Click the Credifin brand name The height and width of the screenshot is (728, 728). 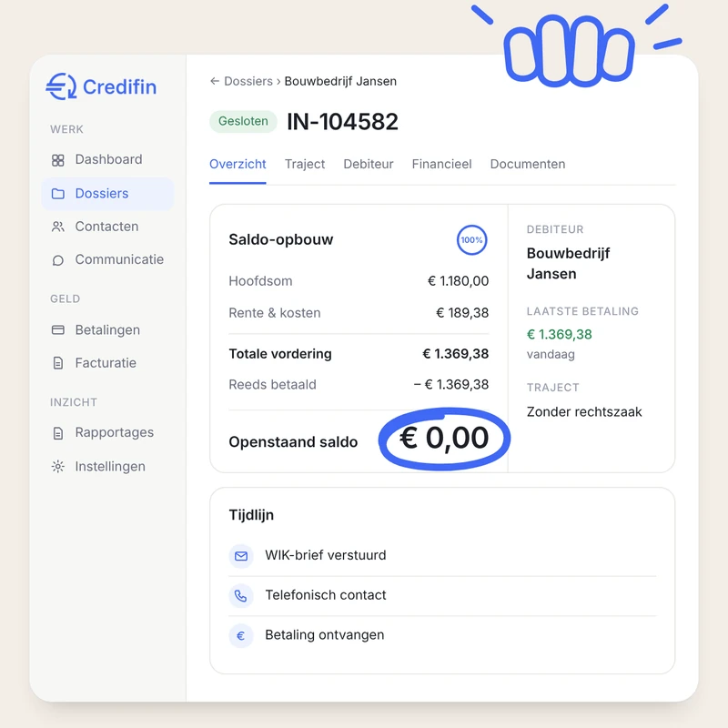119,86
